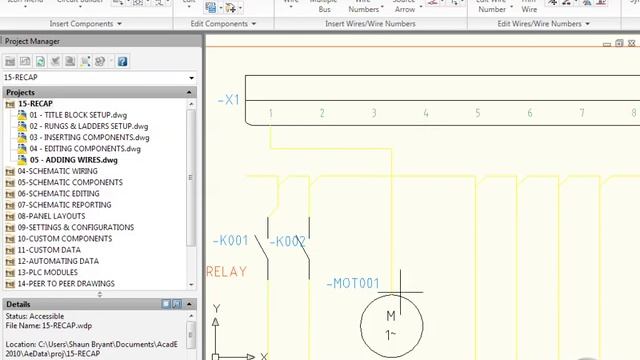Select the 11-CUSTOM DATA project
This screenshot has height=360, width=640.
tap(49, 250)
